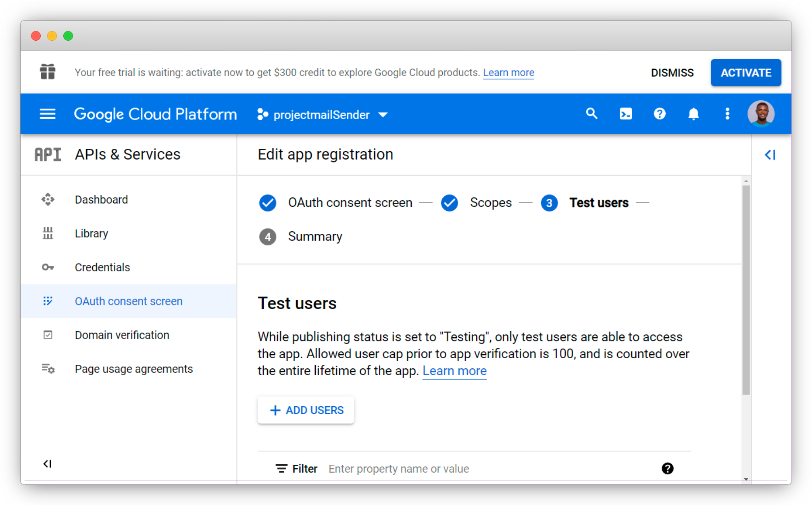
Task: Click the ADD USERS button
Action: 306,410
